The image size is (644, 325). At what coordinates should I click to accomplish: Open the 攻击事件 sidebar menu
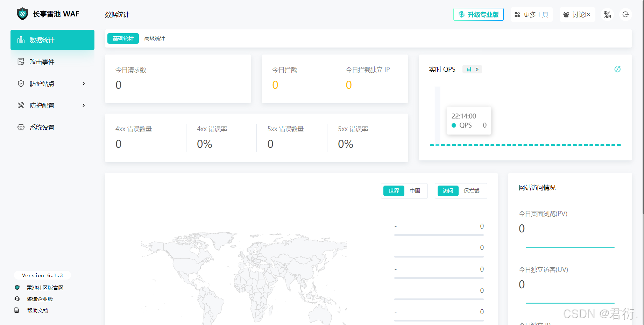point(52,62)
